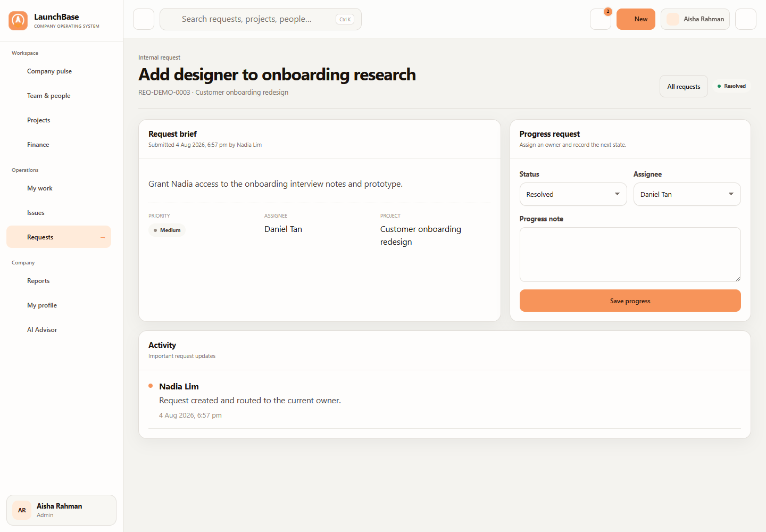Click Nadia Lim in the Activity list
The width and height of the screenshot is (766, 532).
pos(179,387)
